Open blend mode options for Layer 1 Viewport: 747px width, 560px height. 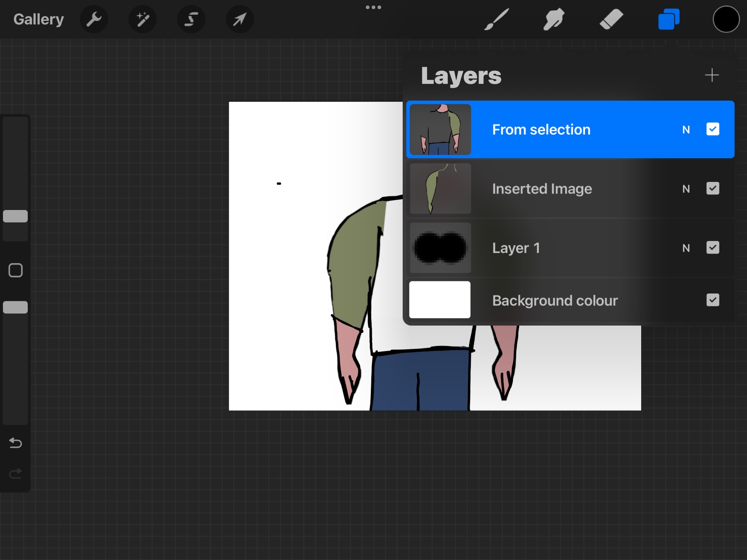(686, 248)
